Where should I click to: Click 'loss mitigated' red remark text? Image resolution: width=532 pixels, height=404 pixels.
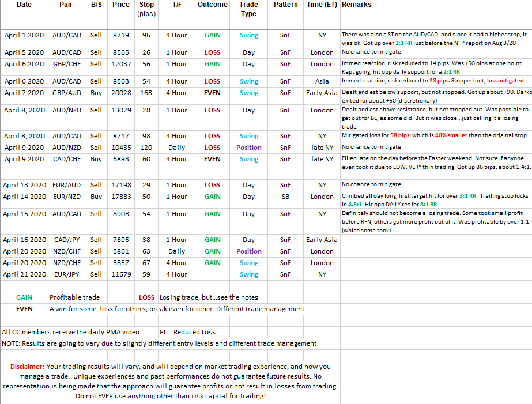click(x=505, y=81)
